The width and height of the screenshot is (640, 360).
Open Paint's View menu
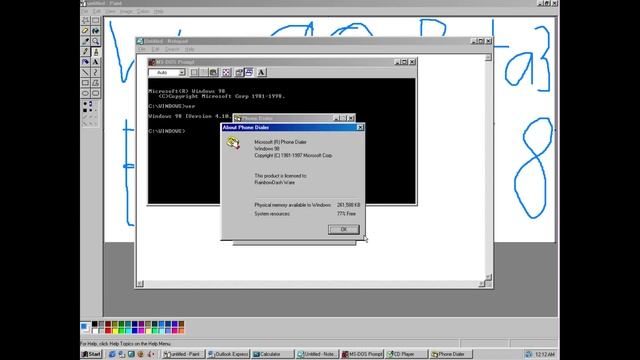(110, 11)
